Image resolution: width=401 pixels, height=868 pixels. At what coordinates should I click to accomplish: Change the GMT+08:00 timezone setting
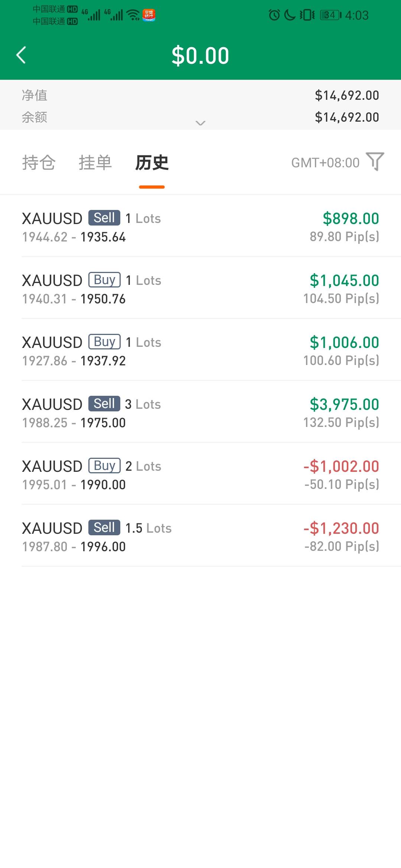pyautogui.click(x=325, y=162)
